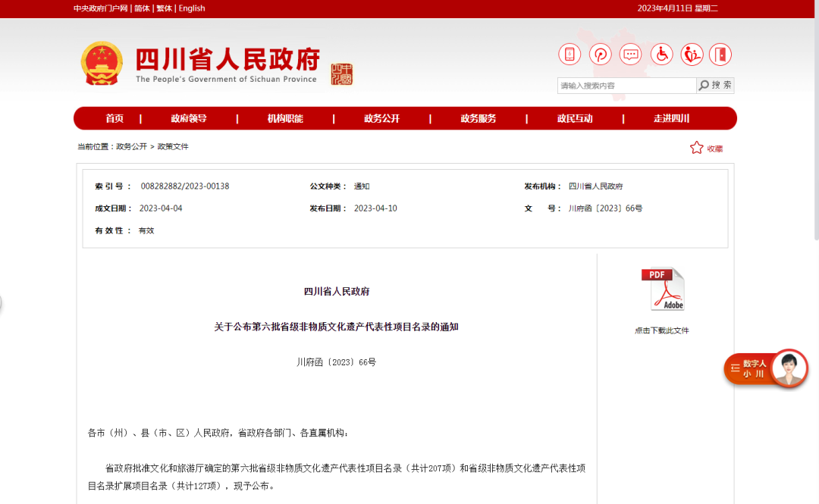Switch language to English in top bar
This screenshot has height=504, width=819.
[192, 8]
